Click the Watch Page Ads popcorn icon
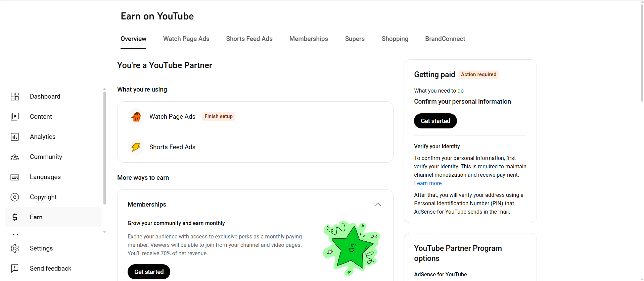The width and height of the screenshot is (644, 281). 136,117
